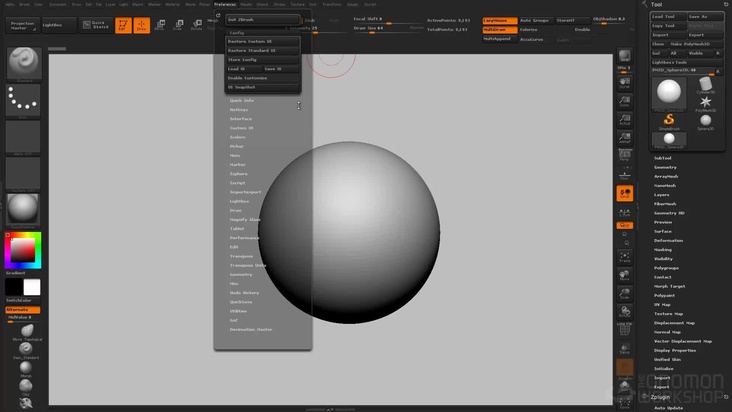
Task: Expand the Display Properties section
Action: tap(675, 350)
